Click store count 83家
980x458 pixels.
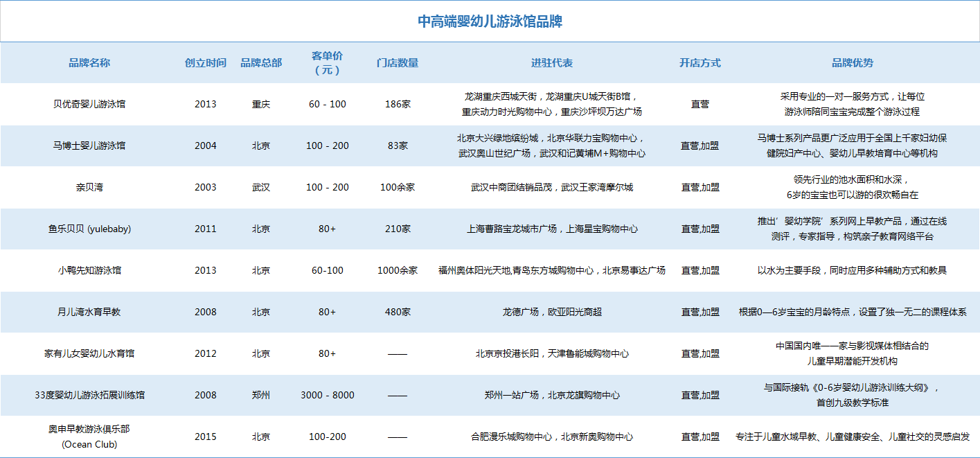[398, 146]
